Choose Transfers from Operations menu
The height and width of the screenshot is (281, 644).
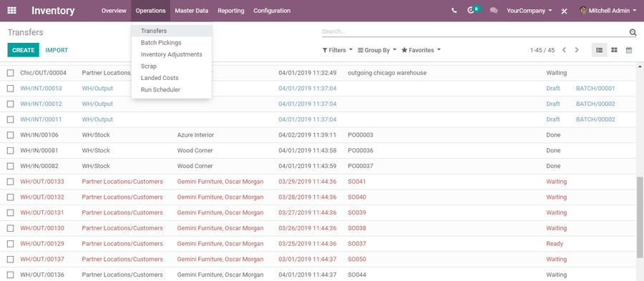click(x=172, y=31)
